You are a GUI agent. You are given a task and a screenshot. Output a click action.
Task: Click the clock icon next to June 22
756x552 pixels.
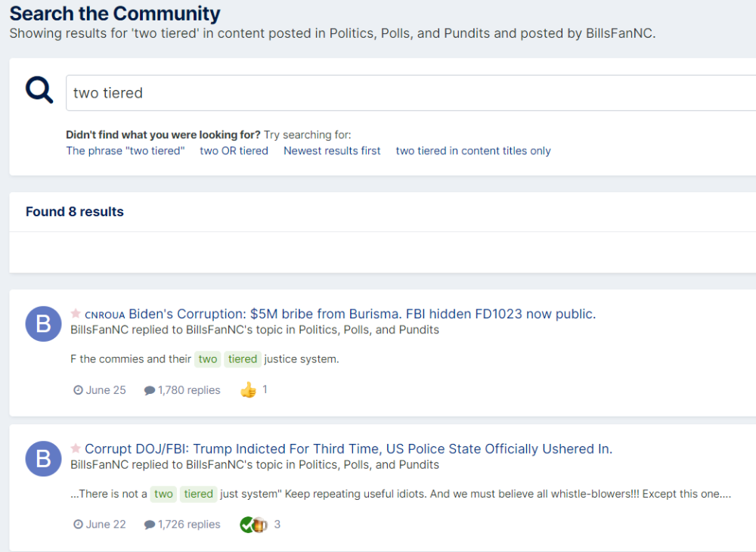tap(78, 525)
